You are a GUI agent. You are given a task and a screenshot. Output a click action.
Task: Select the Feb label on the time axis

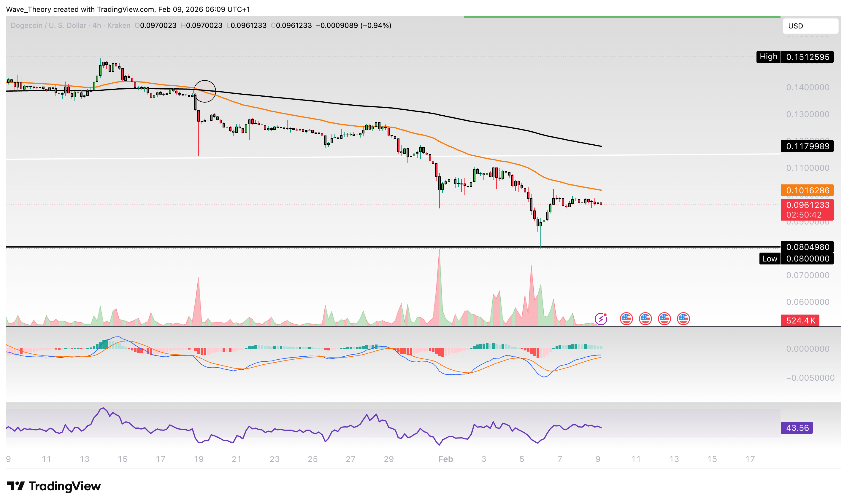[x=445, y=459]
